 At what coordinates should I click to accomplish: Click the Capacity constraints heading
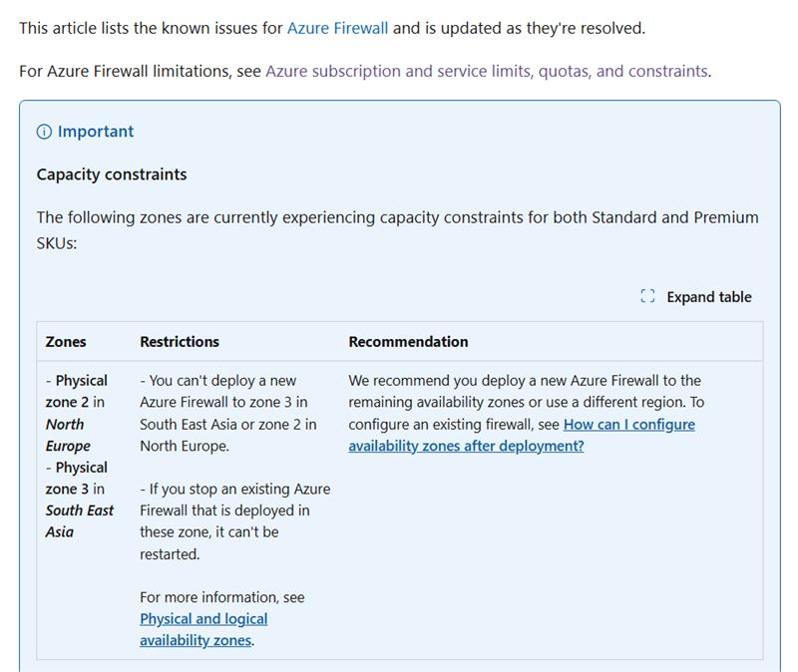pos(112,174)
